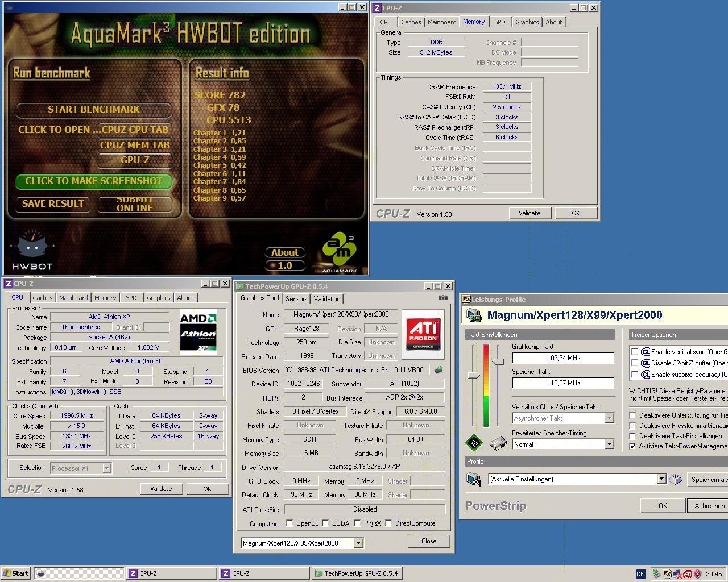The height and width of the screenshot is (582, 728).
Task: Click the PowerStrip monitor tray icon
Action: pyautogui.click(x=667, y=574)
